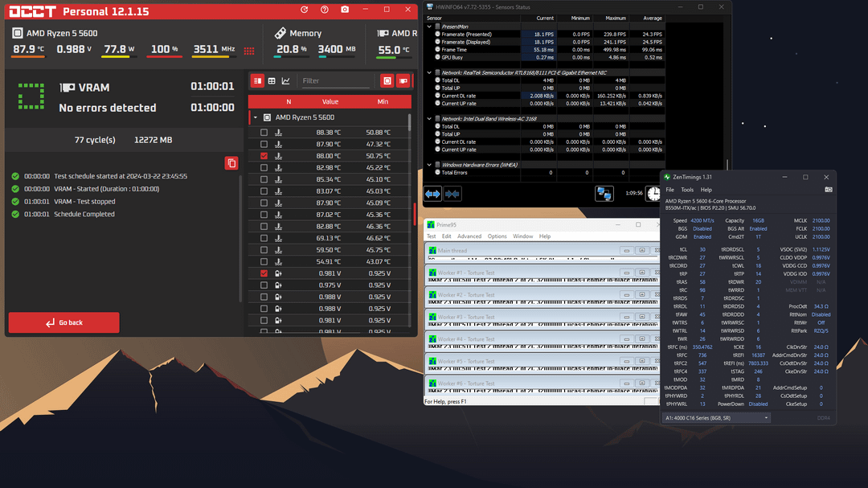Switch OCCT monitoring to list view icon
The width and height of the screenshot is (868, 488).
(x=257, y=81)
